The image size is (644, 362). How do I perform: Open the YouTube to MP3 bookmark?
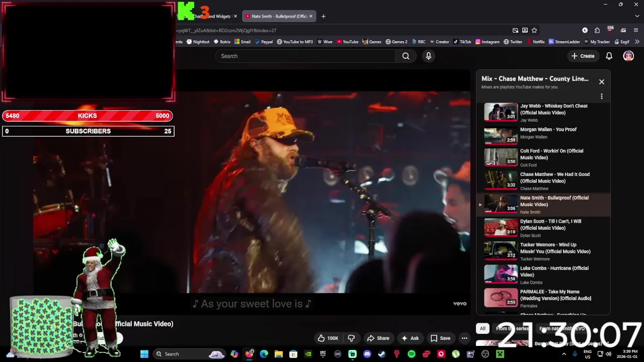click(x=295, y=42)
